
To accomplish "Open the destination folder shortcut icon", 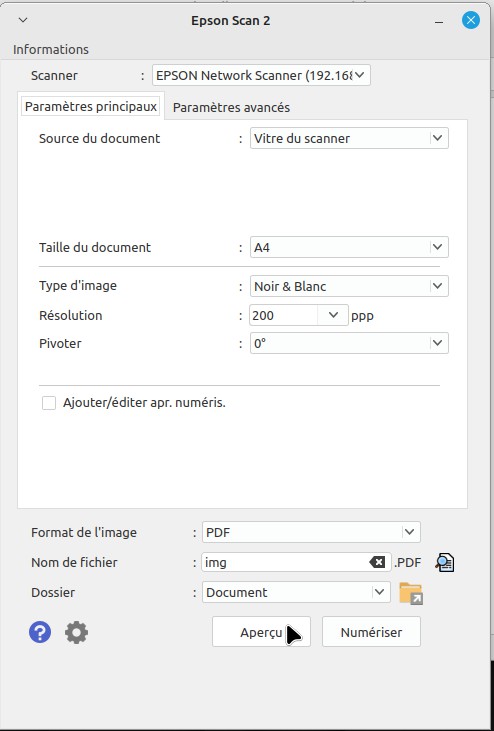I will tap(411, 593).
